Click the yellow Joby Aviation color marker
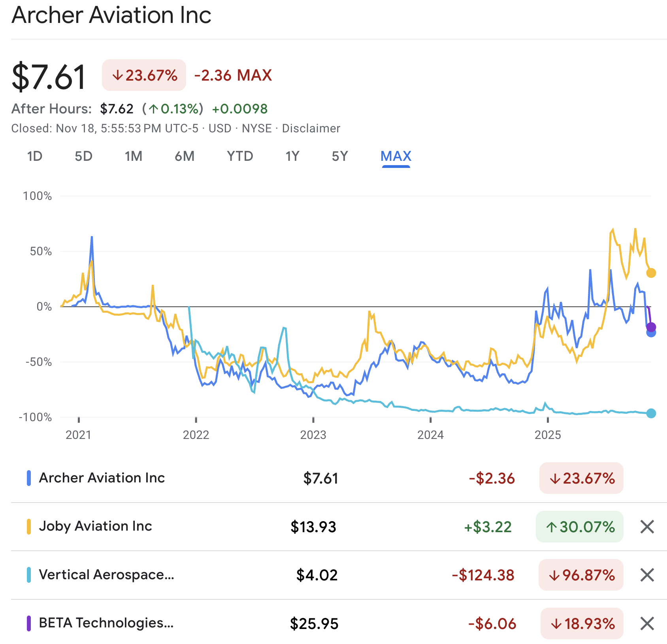Screen dimensions: 667x644 tap(28, 527)
